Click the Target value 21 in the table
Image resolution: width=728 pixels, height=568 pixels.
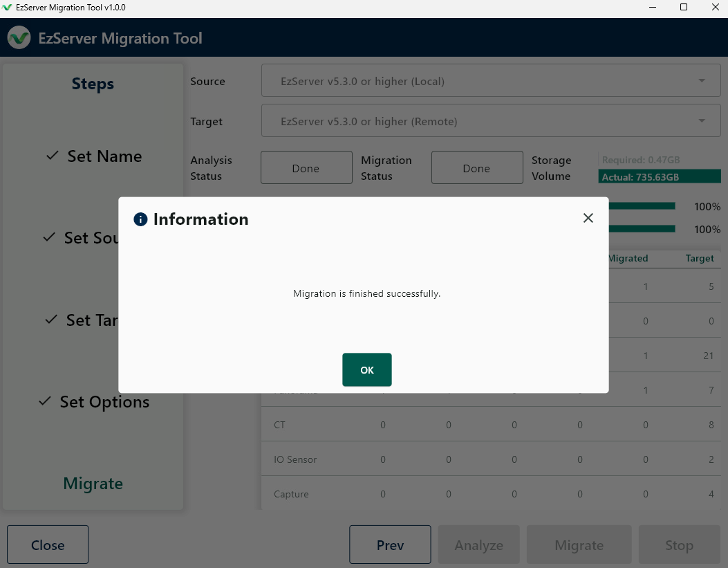(x=708, y=356)
